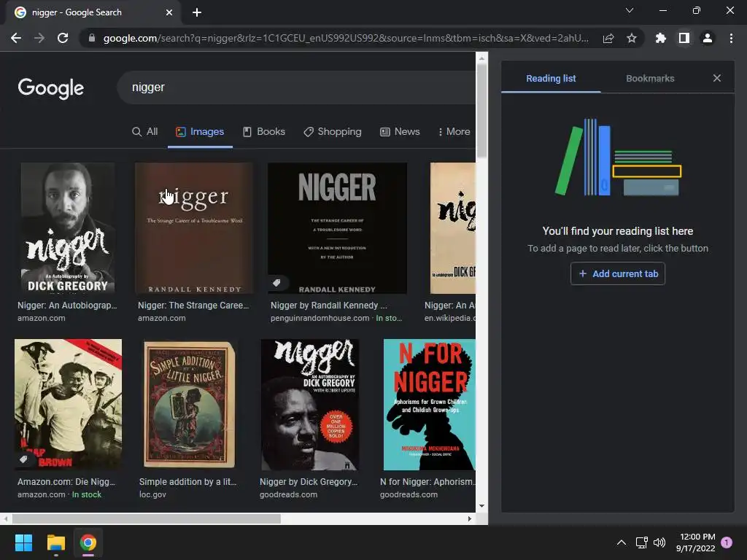Expand the More search options
Image resolution: width=747 pixels, height=560 pixels.
pos(454,132)
